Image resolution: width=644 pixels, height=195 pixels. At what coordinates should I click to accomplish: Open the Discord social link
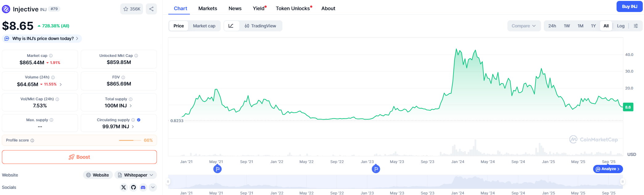pyautogui.click(x=143, y=187)
